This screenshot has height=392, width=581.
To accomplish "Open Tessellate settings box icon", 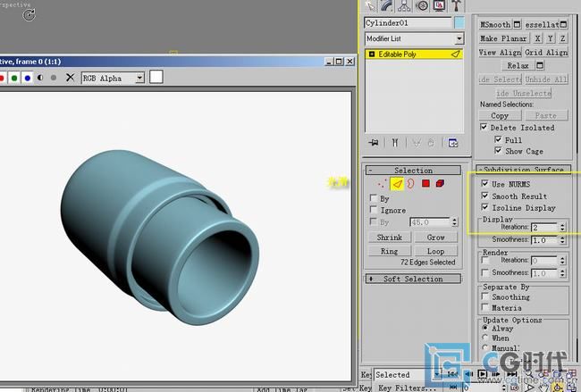I will [x=563, y=24].
